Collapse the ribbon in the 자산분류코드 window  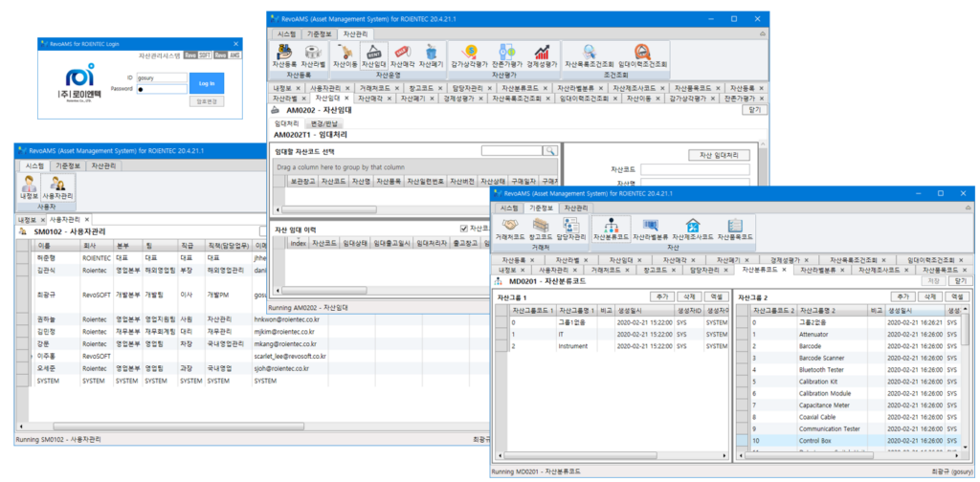(x=968, y=208)
